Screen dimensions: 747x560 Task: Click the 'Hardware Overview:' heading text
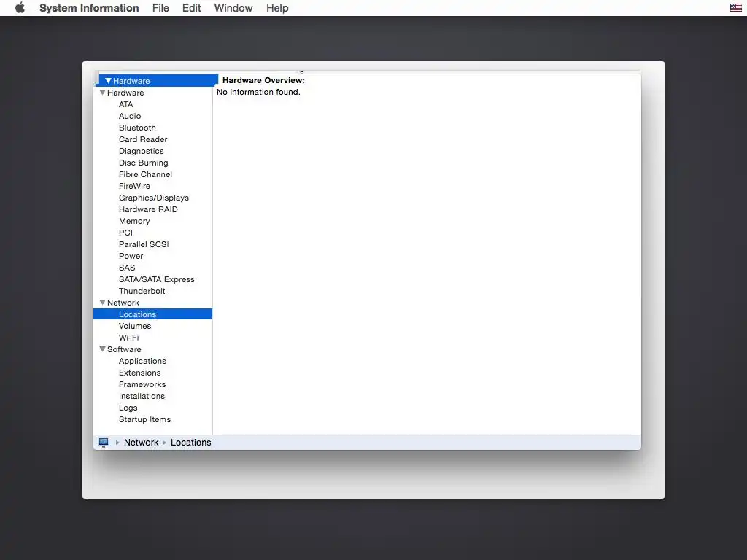263,80
